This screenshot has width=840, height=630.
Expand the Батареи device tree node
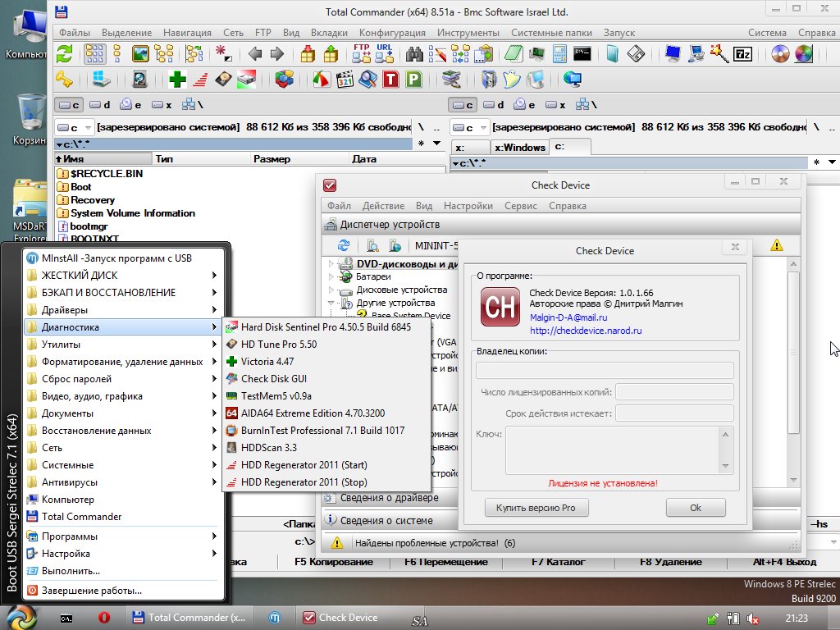pyautogui.click(x=331, y=276)
